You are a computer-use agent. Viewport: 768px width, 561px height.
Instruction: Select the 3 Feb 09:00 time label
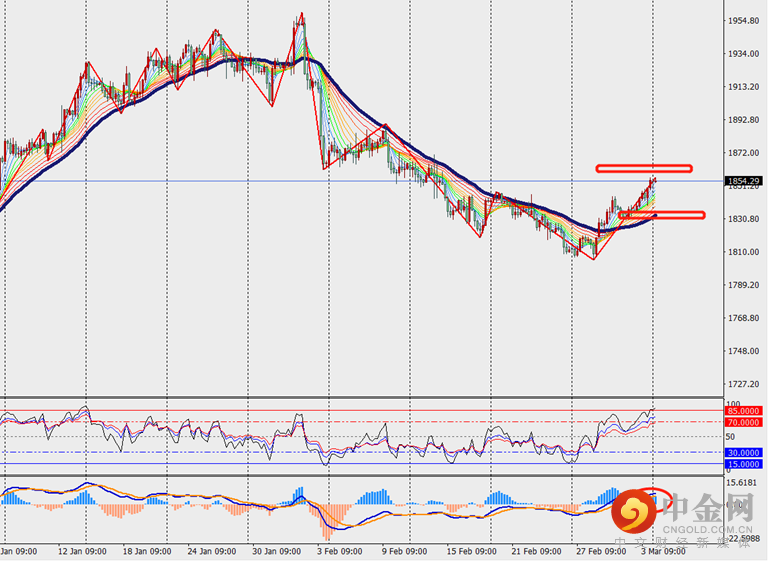pyautogui.click(x=342, y=551)
